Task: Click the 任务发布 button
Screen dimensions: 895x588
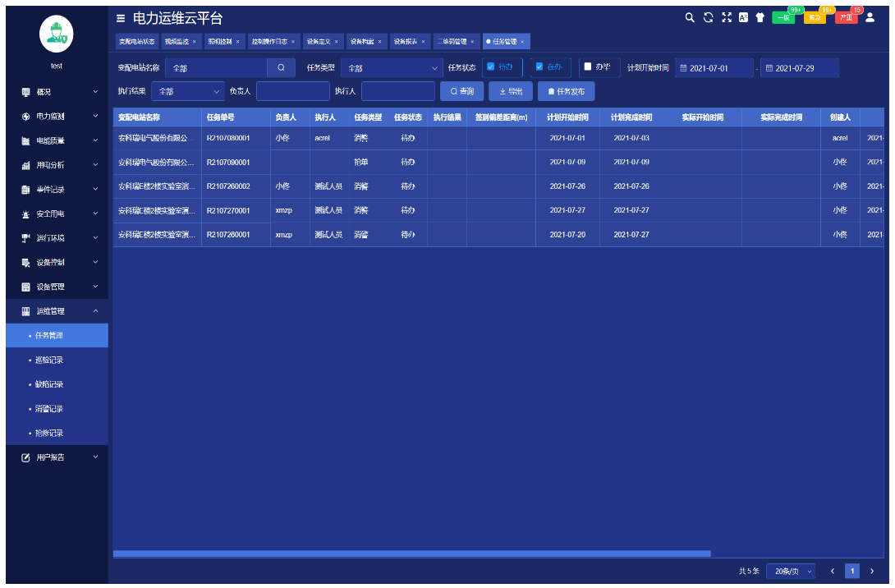Action: click(566, 91)
